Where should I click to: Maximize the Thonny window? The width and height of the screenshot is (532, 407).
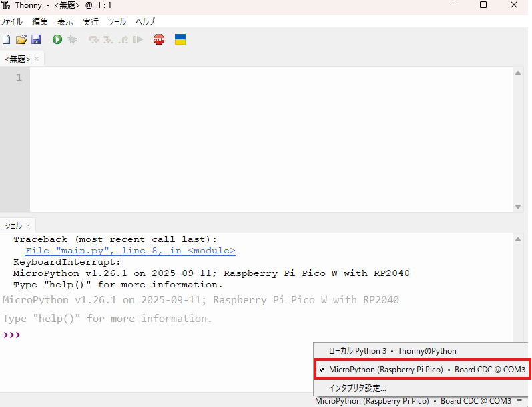point(483,5)
